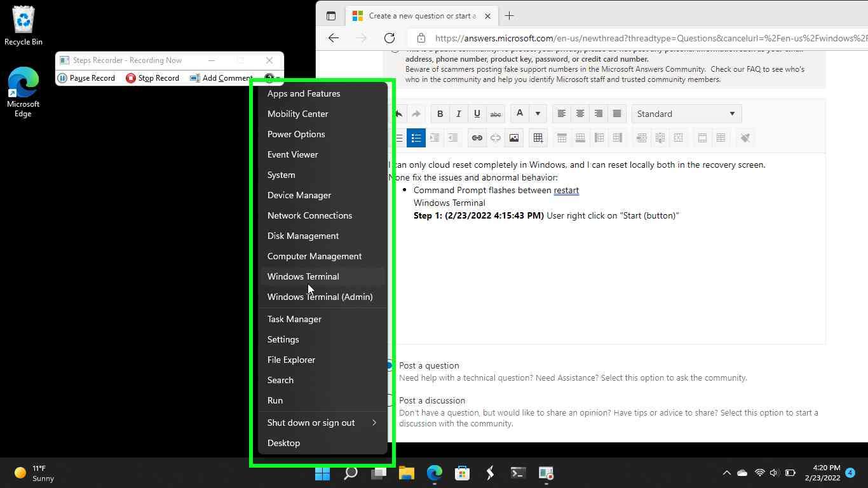
Task: Insert a table into the editor
Action: 538,138
